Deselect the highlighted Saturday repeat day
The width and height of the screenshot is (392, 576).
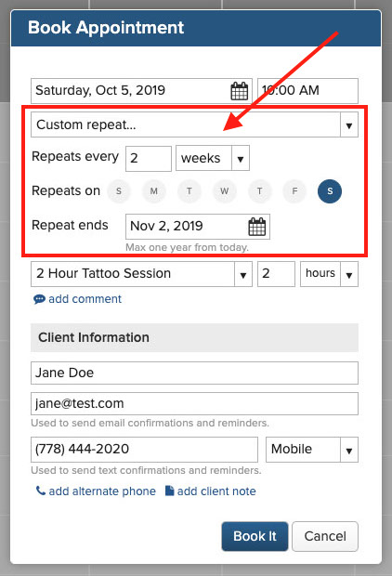(330, 191)
